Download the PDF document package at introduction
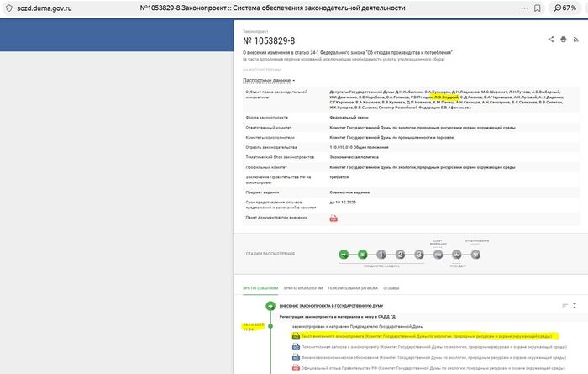Screen dimensions: 588x374 coord(333,219)
